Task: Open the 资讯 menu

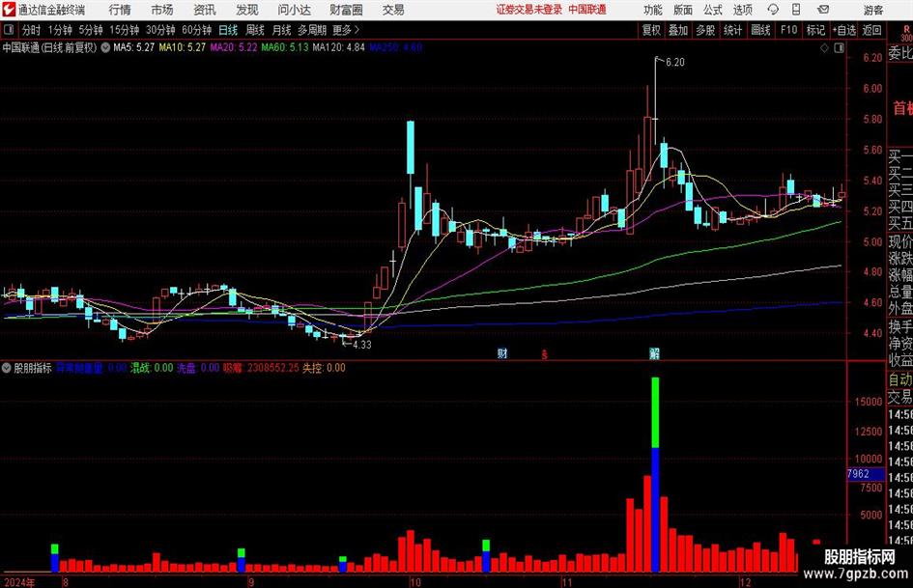Action: 205,10
